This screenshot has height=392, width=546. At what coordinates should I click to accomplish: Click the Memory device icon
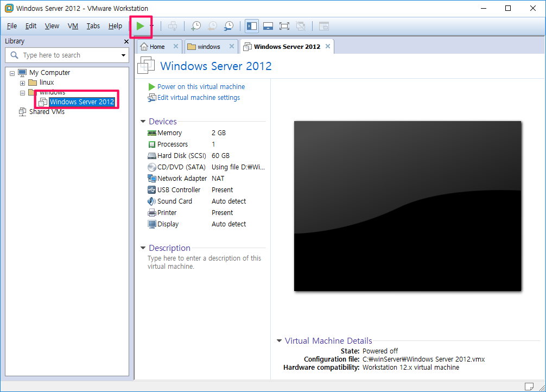(152, 133)
